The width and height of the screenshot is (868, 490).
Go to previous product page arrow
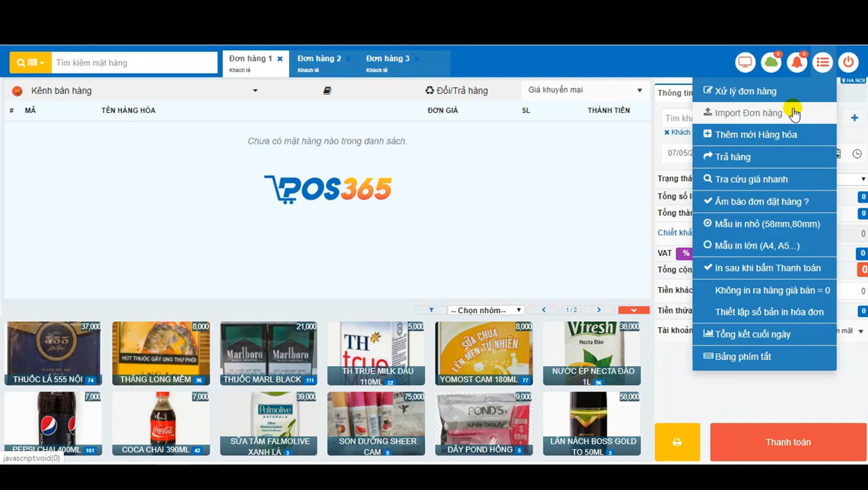pos(544,310)
